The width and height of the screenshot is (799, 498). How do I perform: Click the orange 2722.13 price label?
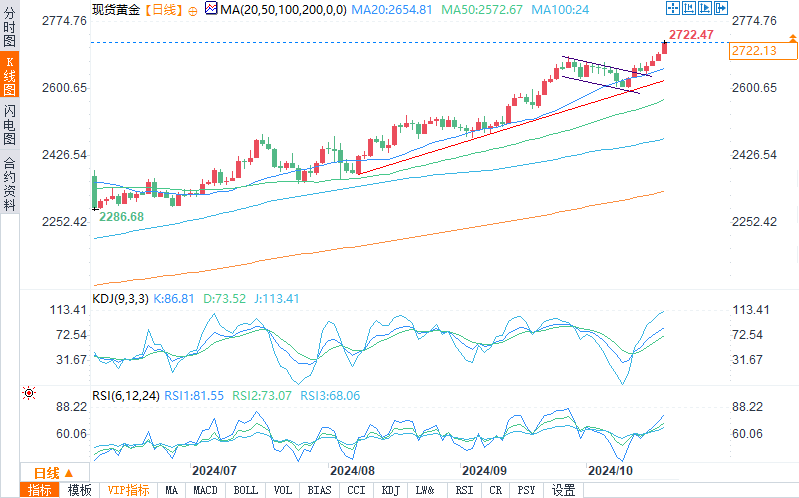pos(763,50)
